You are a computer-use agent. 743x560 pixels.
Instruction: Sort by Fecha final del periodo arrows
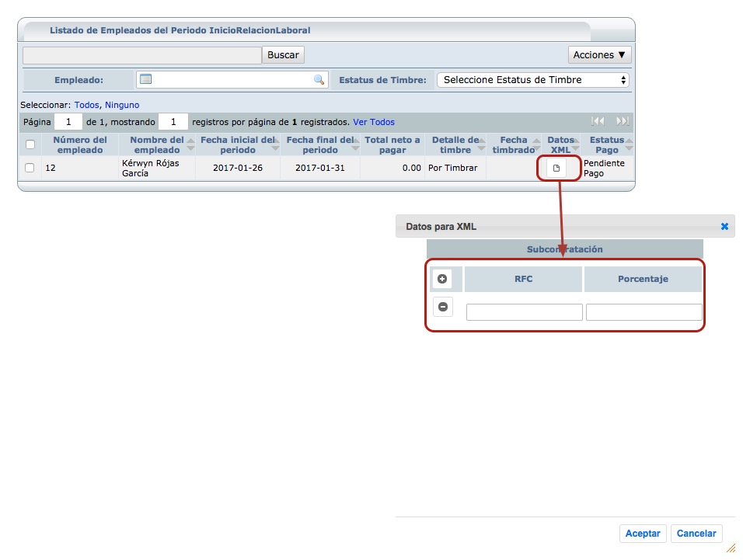click(x=355, y=144)
